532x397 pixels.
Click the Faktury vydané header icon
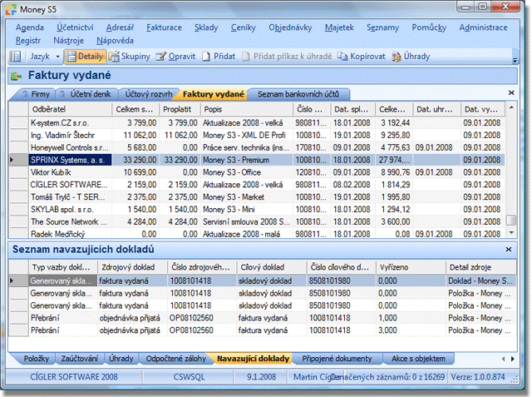coord(17,76)
